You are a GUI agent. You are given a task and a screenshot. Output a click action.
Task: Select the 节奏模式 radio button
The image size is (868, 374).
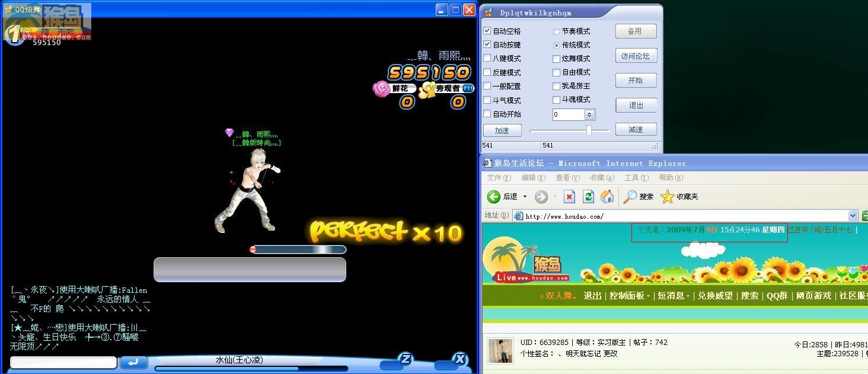[x=556, y=31]
